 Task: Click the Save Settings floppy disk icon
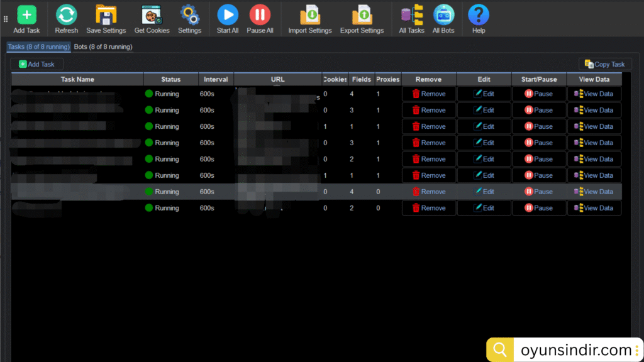pos(106,14)
